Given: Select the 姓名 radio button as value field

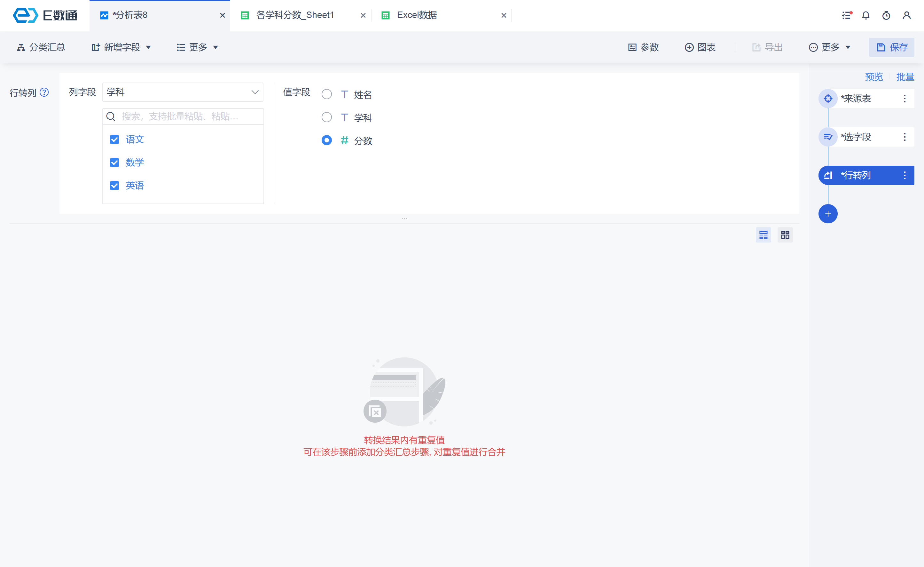Looking at the screenshot, I should [x=327, y=95].
